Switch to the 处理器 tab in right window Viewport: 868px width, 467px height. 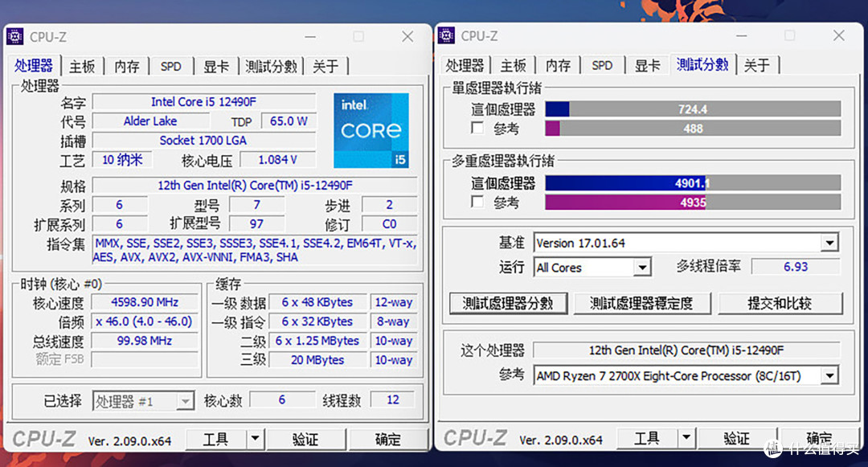point(465,65)
